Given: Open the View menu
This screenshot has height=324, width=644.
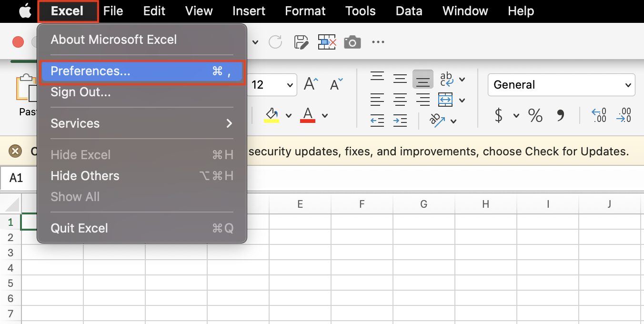Looking at the screenshot, I should tap(199, 11).
